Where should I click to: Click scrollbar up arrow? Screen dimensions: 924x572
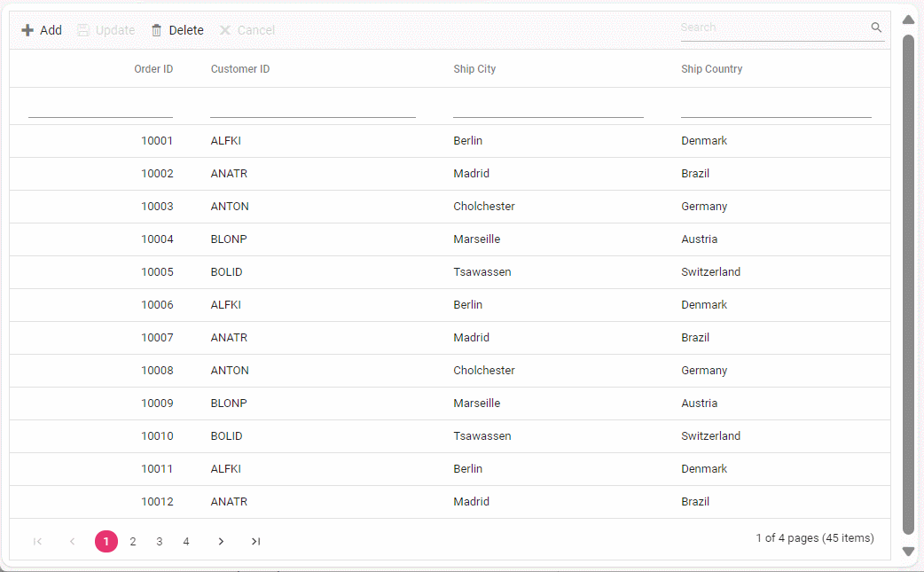pyautogui.click(x=908, y=20)
